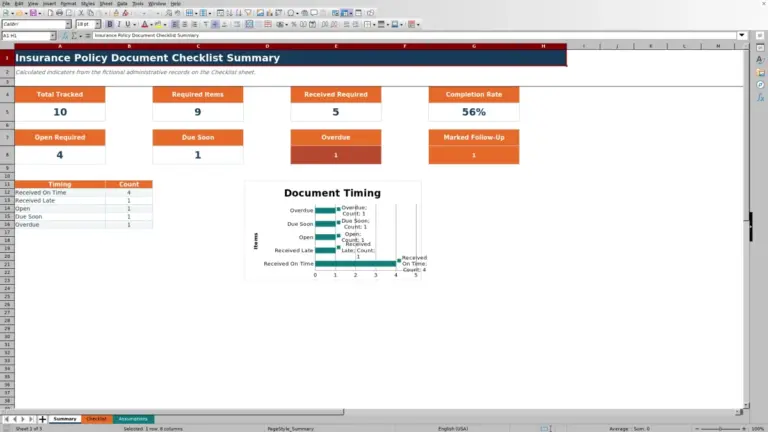The width and height of the screenshot is (768, 432).
Task: Click the AutoFilter funnel icon
Action: [248, 13]
